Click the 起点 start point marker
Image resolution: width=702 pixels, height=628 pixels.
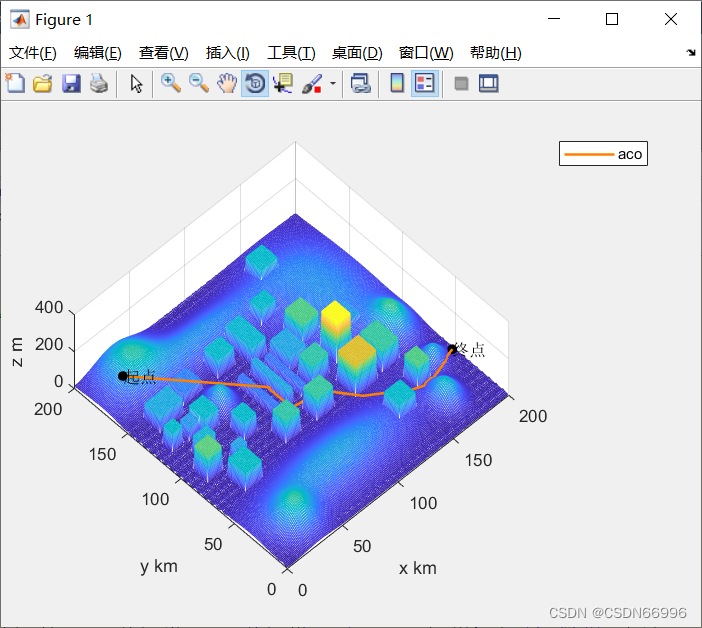[123, 376]
